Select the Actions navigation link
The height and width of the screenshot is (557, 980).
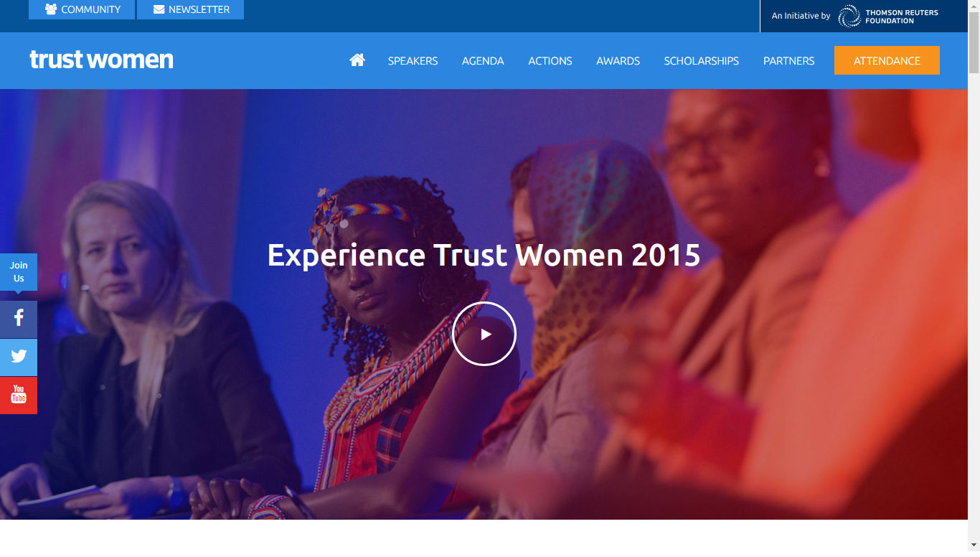[x=550, y=61]
